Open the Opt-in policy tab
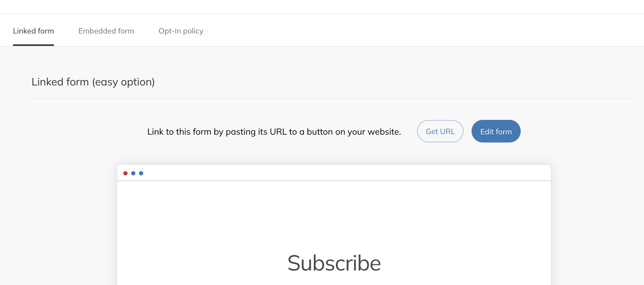 (181, 31)
